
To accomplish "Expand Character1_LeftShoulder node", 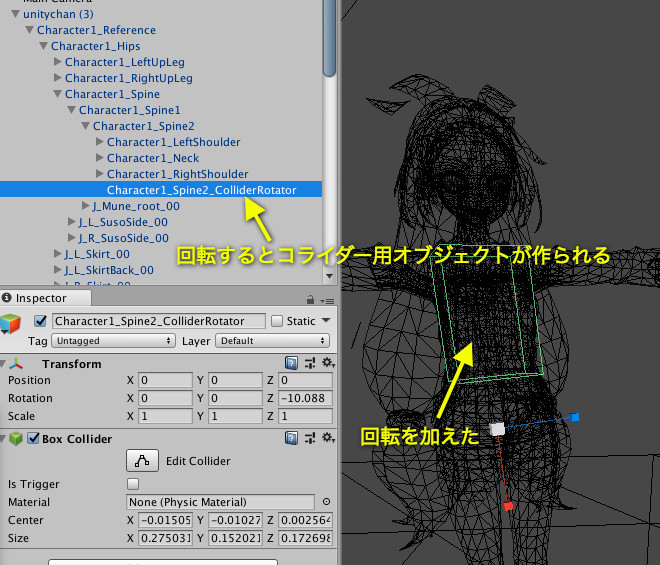I will pos(100,142).
